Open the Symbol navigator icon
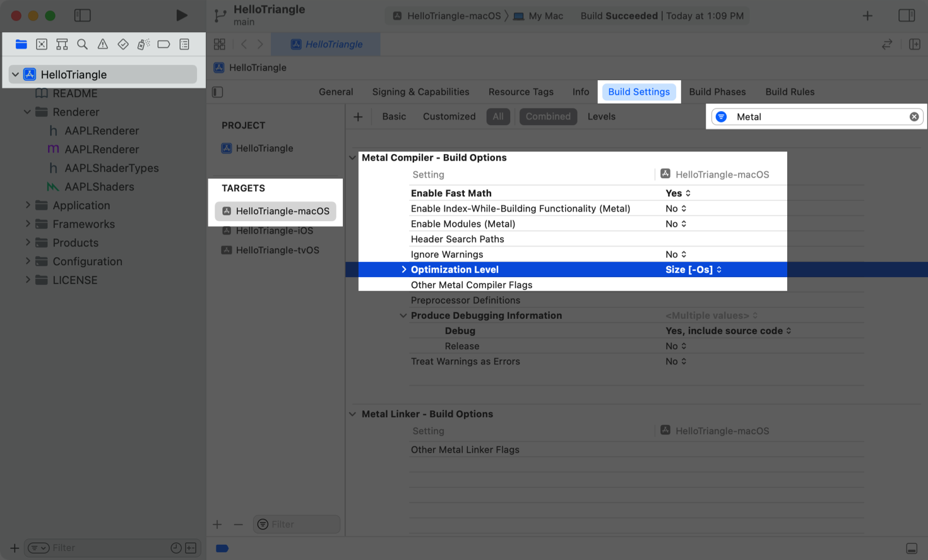928x560 pixels. point(62,44)
